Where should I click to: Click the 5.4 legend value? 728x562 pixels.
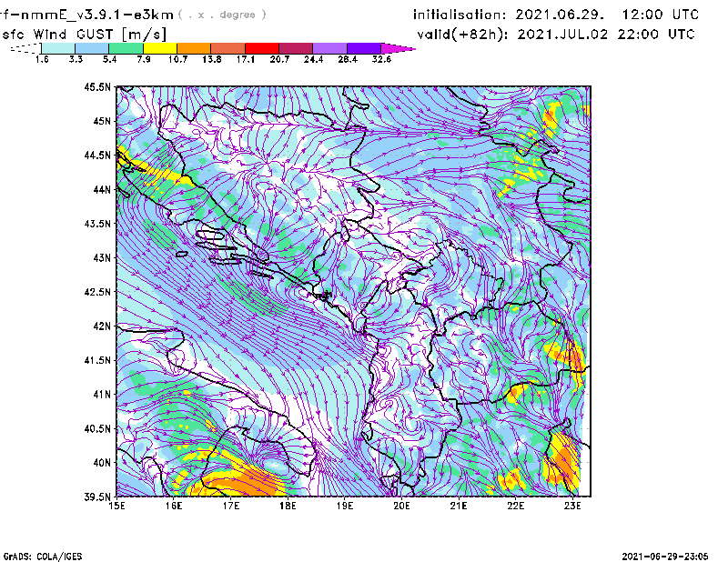109,59
